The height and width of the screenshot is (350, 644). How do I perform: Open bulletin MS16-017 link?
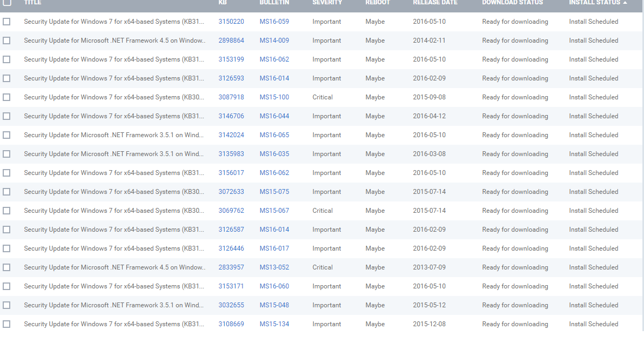(x=274, y=248)
